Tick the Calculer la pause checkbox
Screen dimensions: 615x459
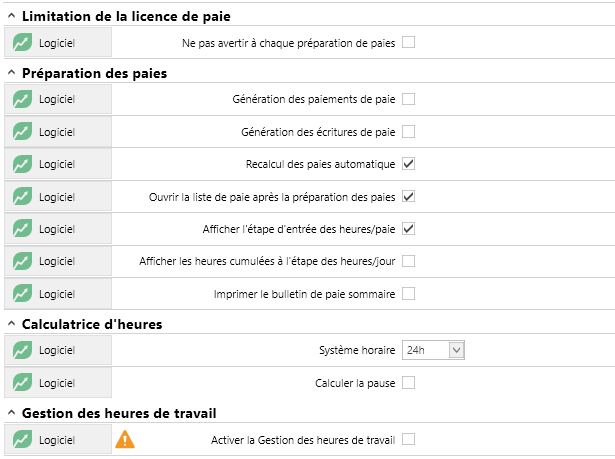408,382
